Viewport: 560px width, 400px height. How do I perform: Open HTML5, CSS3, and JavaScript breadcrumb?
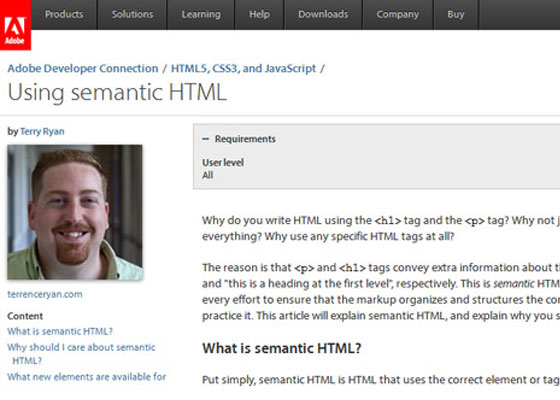pyautogui.click(x=244, y=68)
